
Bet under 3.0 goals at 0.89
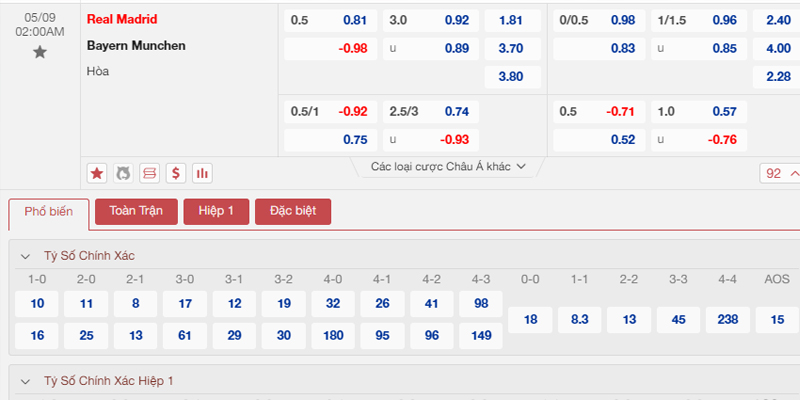[431, 49]
